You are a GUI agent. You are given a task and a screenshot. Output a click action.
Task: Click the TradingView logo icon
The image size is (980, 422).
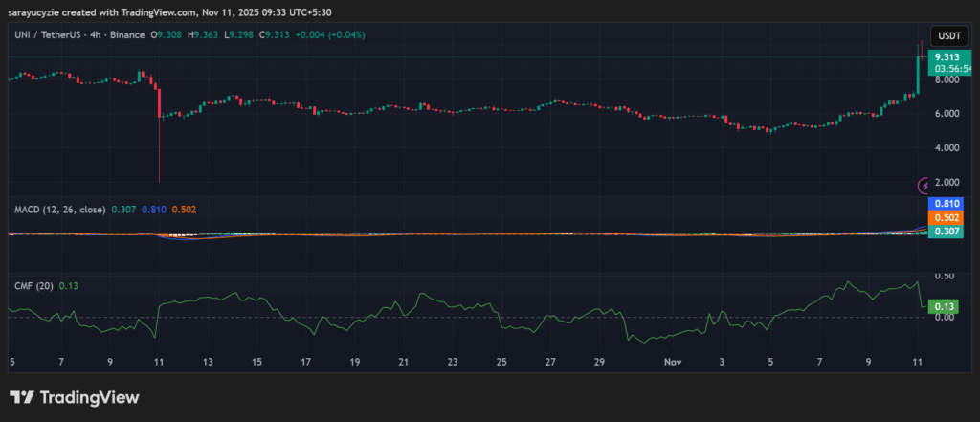[x=23, y=397]
